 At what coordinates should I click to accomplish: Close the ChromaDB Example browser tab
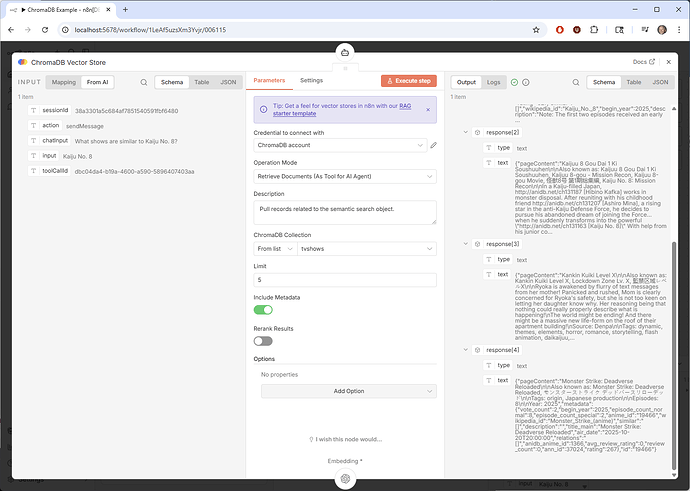tap(108, 9)
